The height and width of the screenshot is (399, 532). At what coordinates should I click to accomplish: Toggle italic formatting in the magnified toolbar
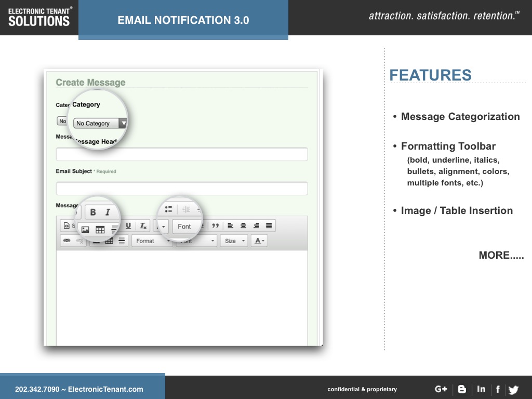(x=108, y=212)
